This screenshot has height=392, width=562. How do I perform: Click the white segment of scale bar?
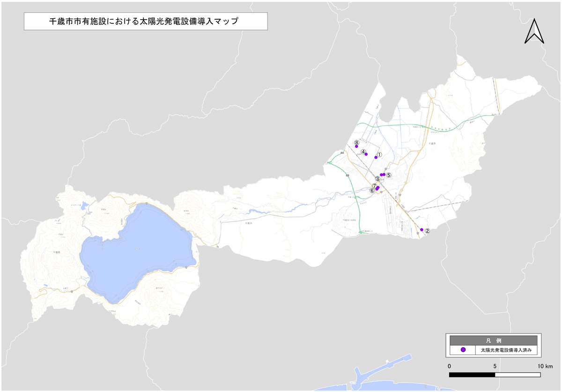[x=518, y=375]
